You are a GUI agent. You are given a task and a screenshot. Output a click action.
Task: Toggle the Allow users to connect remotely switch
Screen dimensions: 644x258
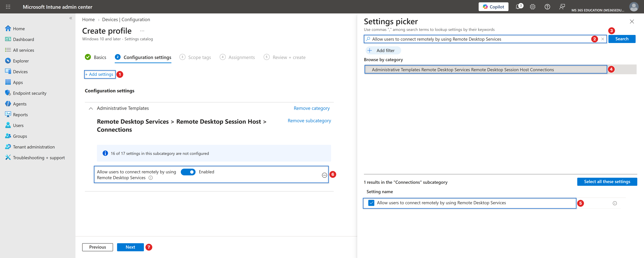(188, 172)
